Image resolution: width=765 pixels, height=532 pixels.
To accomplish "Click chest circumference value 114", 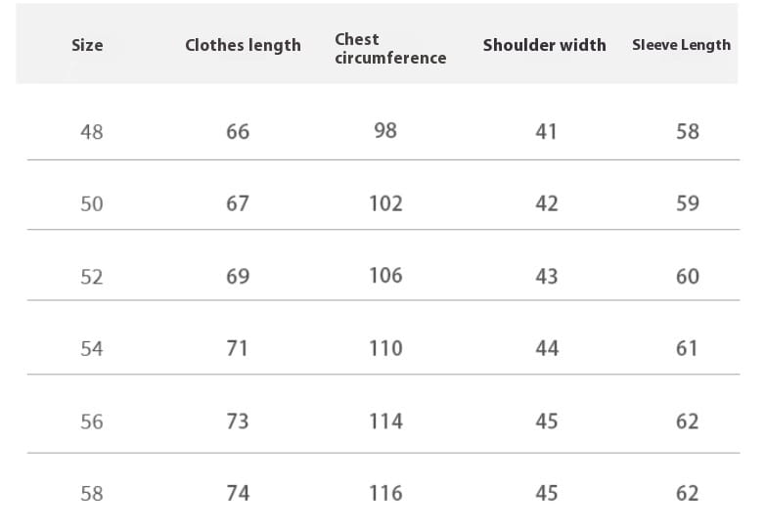I will [385, 421].
